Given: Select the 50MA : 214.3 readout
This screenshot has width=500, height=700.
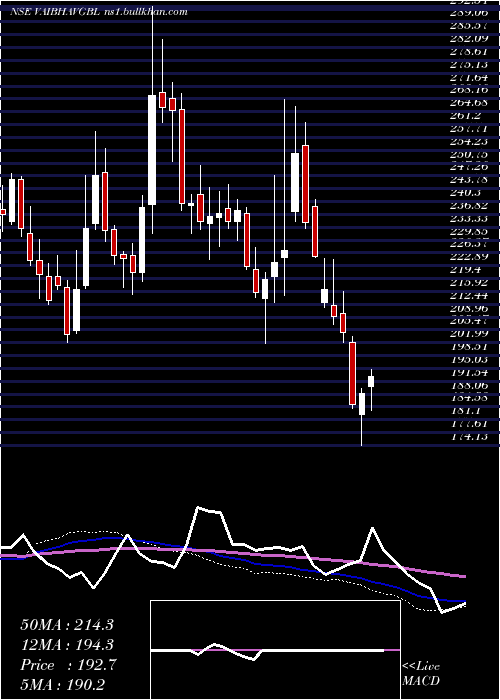Looking at the screenshot, I should (67, 625).
